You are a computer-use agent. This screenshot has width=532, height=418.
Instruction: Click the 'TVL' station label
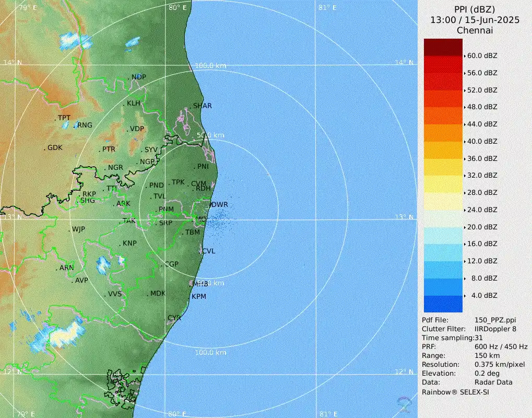click(159, 196)
